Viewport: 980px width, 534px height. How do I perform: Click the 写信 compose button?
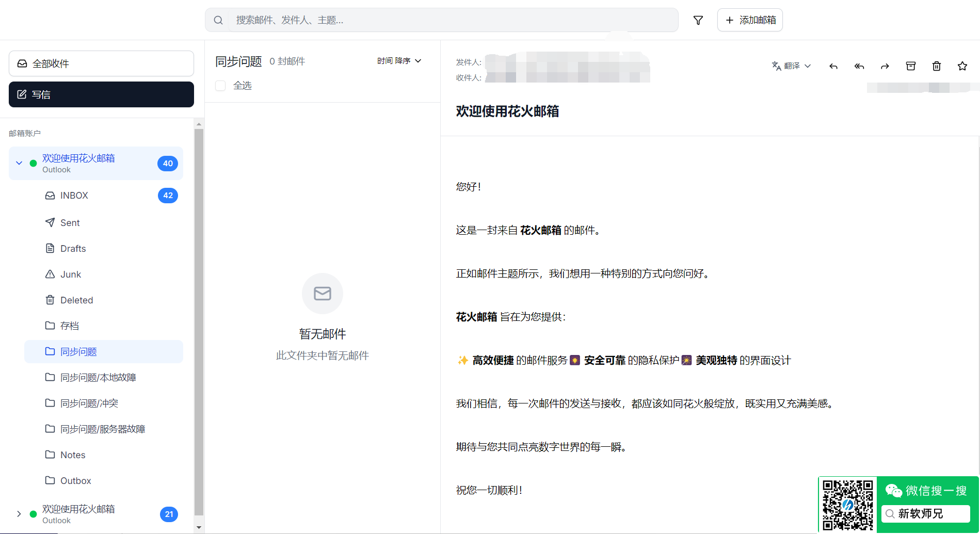tap(101, 94)
